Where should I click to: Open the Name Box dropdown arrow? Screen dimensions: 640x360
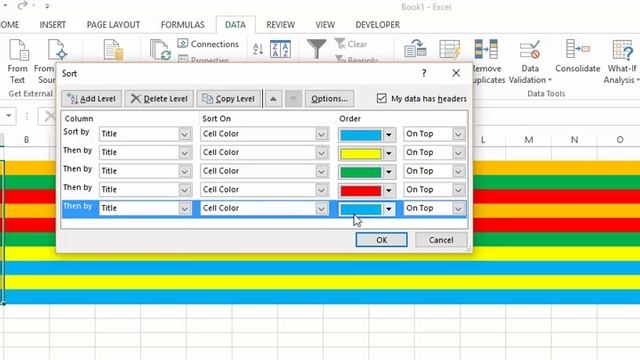pos(8,116)
